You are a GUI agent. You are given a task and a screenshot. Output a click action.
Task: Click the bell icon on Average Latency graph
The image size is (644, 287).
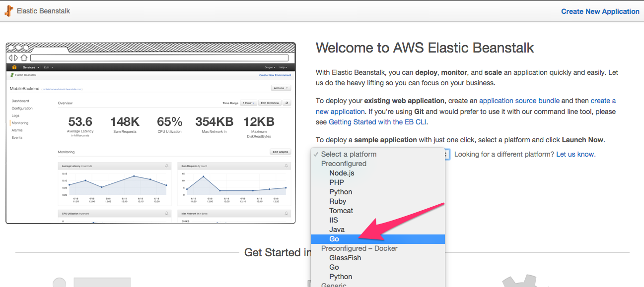click(x=168, y=166)
